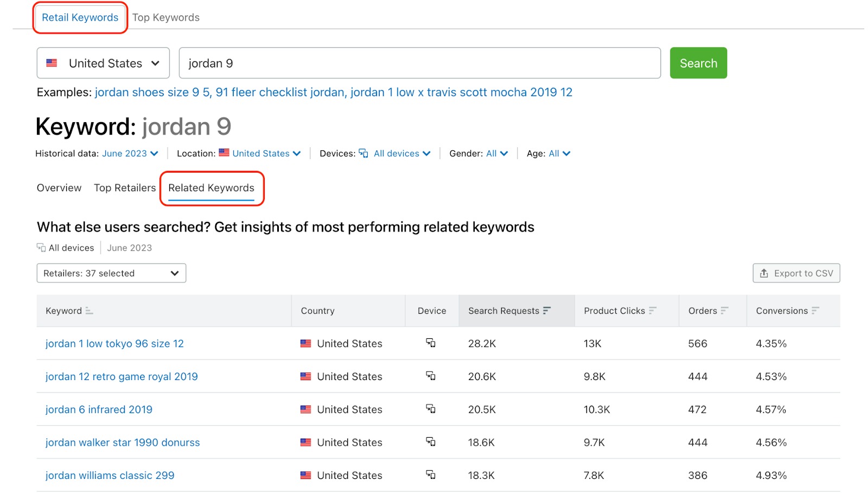Sort by Orders column icon

724,311
